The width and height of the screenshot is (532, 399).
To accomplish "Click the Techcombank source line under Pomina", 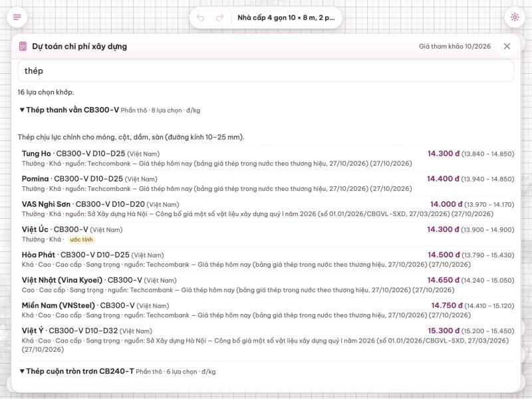I will coord(249,189).
